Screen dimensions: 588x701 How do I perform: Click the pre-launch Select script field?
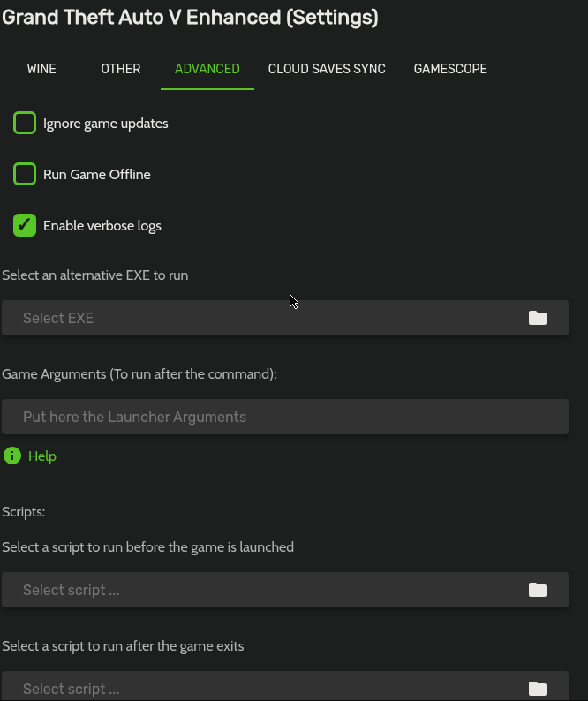coord(285,590)
